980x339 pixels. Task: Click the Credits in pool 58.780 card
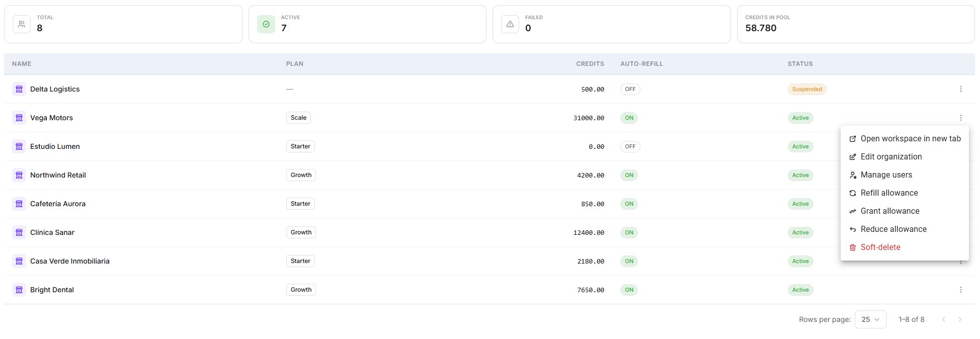pyautogui.click(x=856, y=24)
